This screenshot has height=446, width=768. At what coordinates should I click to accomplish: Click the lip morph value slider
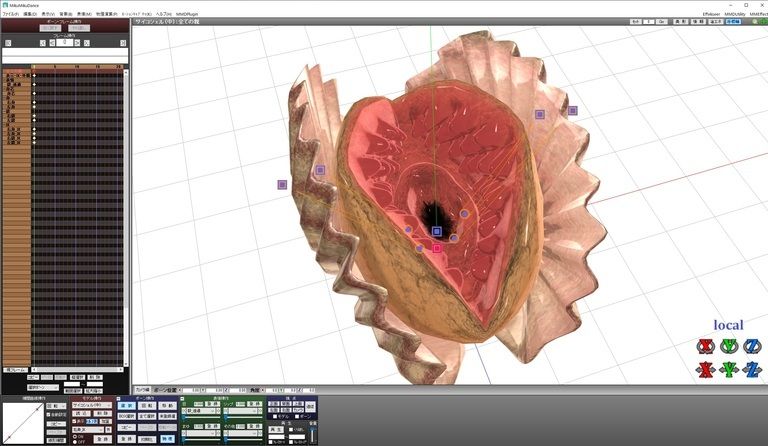243,418
